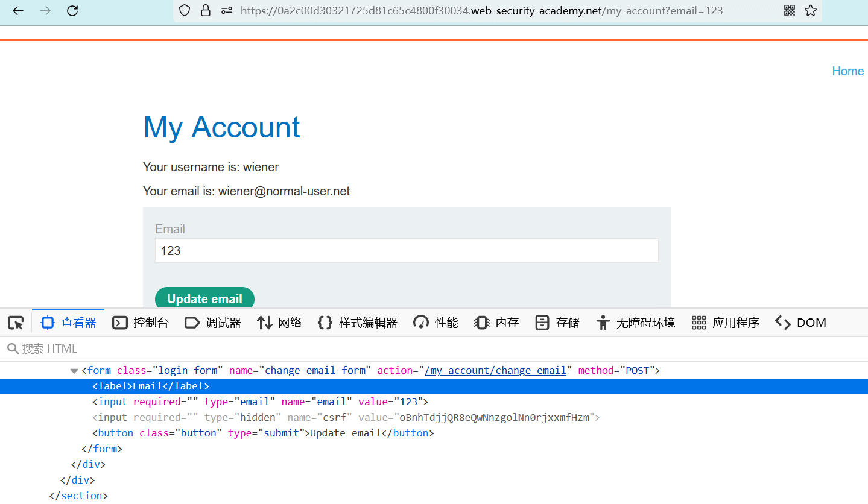Bookmark this page with star icon
Viewport: 868px width, 504px height.
(811, 10)
